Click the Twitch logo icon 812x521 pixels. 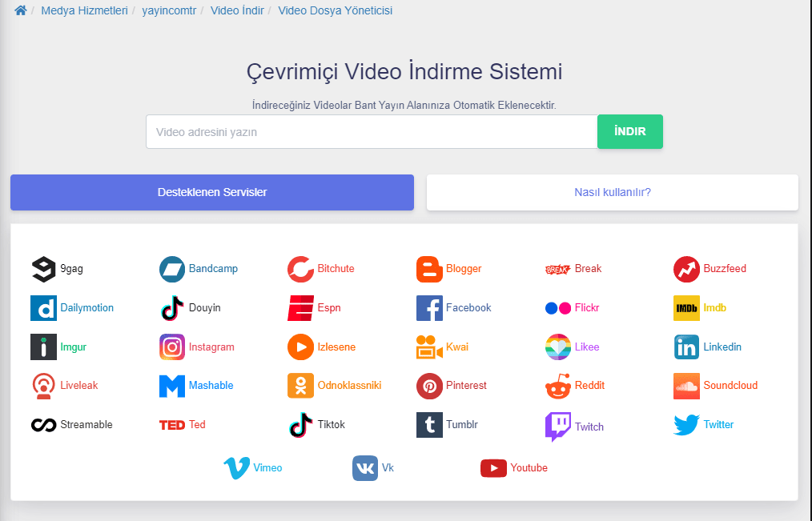click(x=557, y=427)
